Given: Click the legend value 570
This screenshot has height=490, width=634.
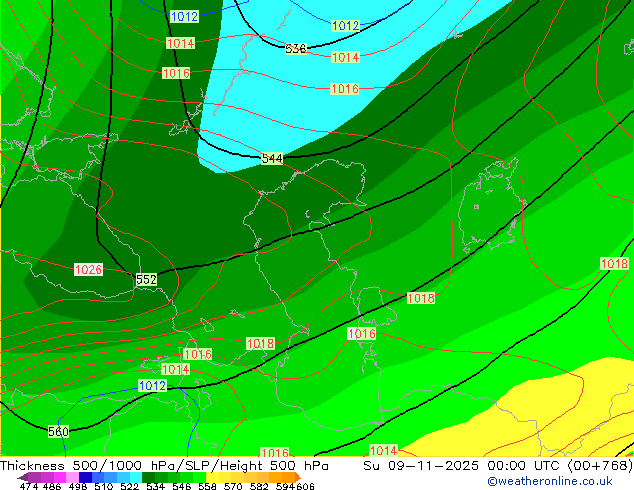Looking at the screenshot, I should [x=233, y=486].
